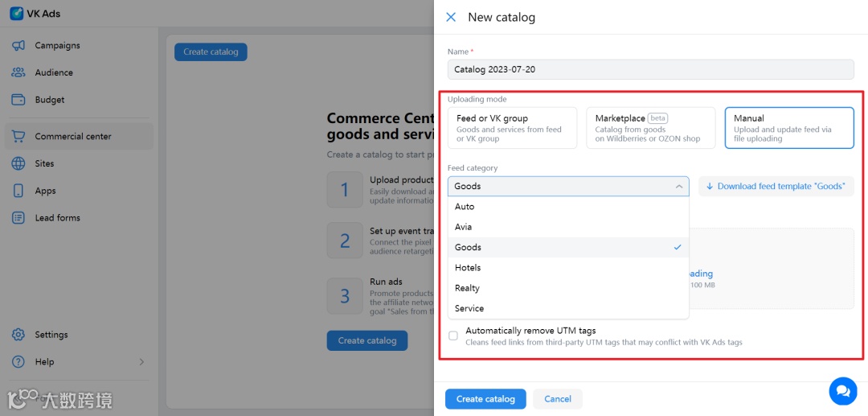This screenshot has width=868, height=416.
Task: Open Campaigns section in sidebar
Action: 79,45
